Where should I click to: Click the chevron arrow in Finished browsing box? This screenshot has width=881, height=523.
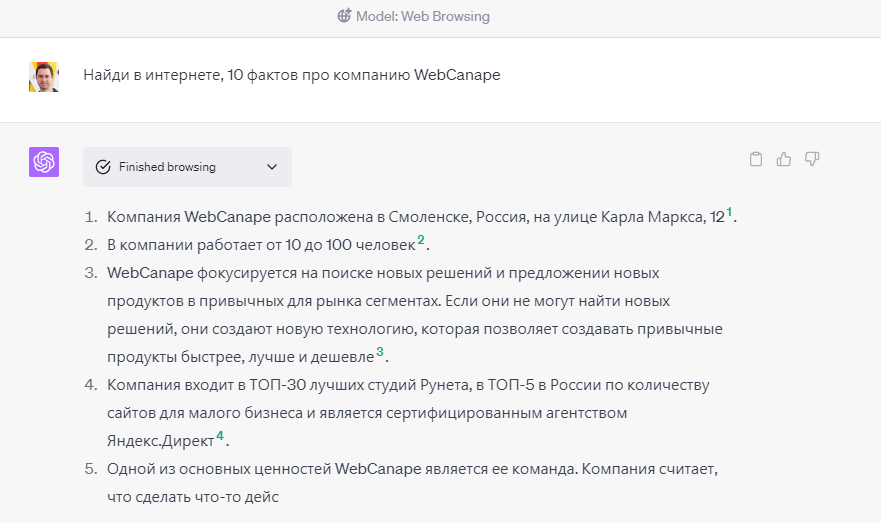coord(272,167)
